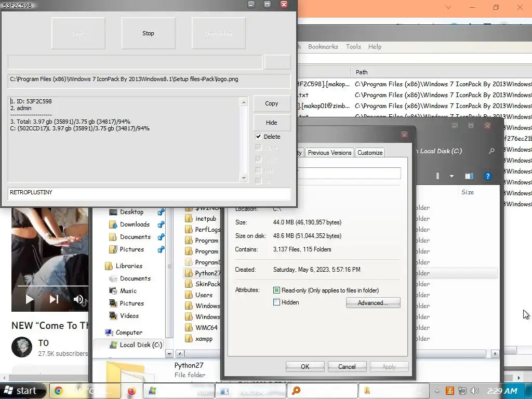
Task: Toggle the Explorer preview pane icon
Action: [x=469, y=176]
